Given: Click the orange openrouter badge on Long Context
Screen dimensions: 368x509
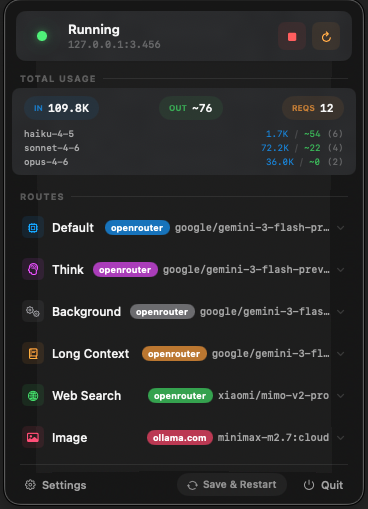Looking at the screenshot, I should [x=174, y=354].
